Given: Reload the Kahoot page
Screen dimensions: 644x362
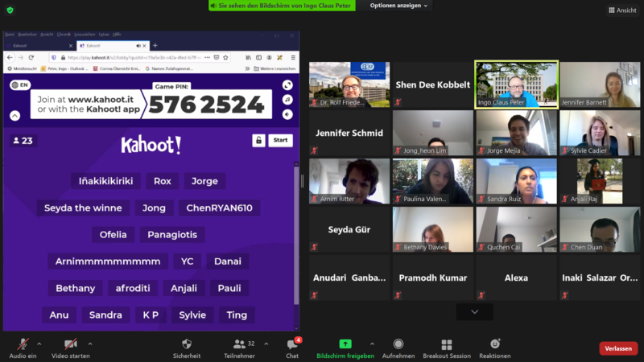Looking at the screenshot, I should [x=31, y=57].
